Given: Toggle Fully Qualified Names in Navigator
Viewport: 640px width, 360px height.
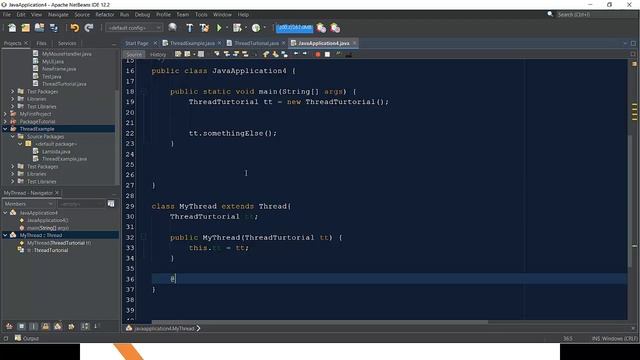Looking at the screenshot, I should (x=71, y=326).
